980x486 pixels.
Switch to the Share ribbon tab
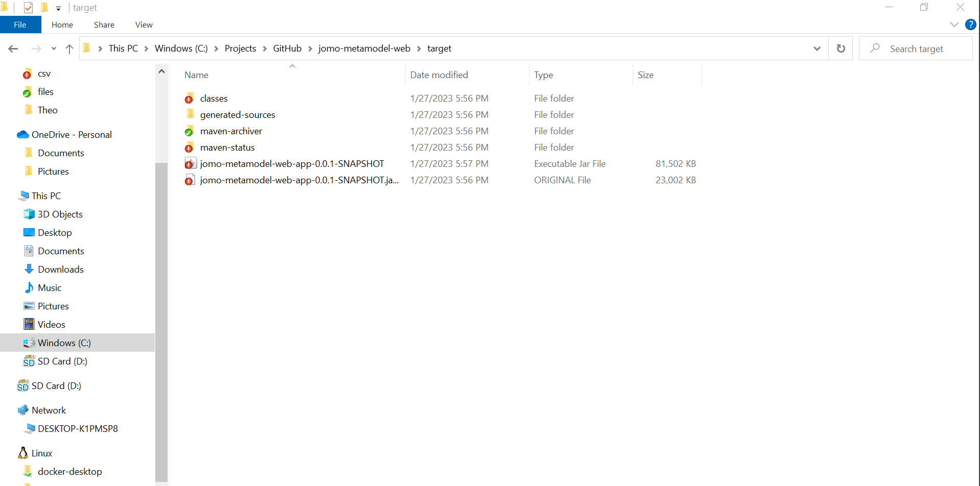104,25
